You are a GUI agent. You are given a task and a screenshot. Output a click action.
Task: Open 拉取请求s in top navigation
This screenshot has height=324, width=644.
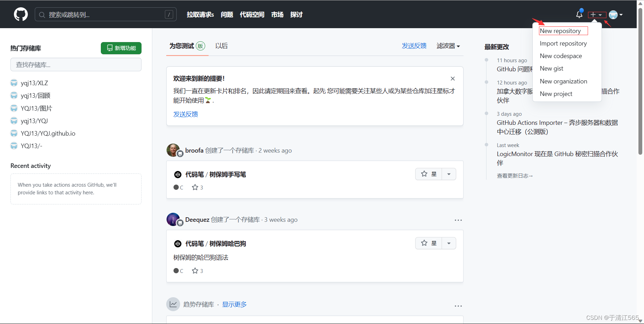tap(200, 15)
